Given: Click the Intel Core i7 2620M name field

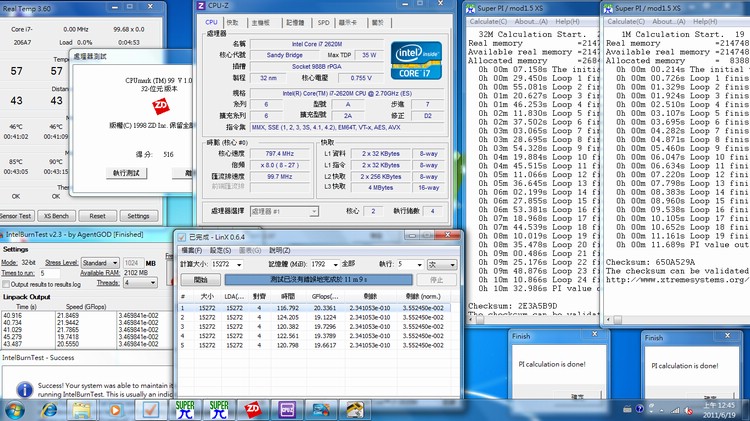Looking at the screenshot, I should click(317, 44).
